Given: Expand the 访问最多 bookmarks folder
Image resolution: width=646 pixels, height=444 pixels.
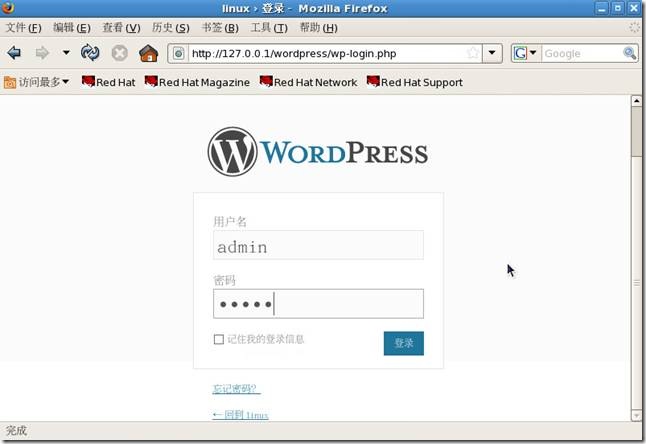Looking at the screenshot, I should click(36, 82).
